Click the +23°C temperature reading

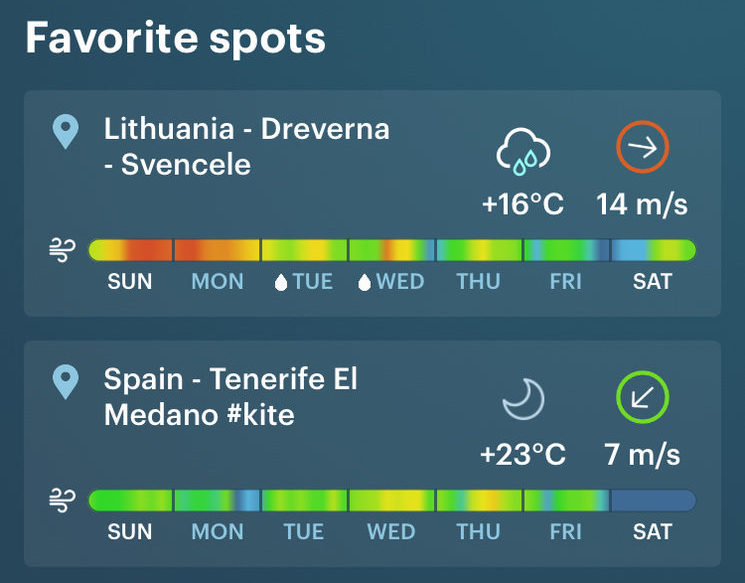click(523, 454)
